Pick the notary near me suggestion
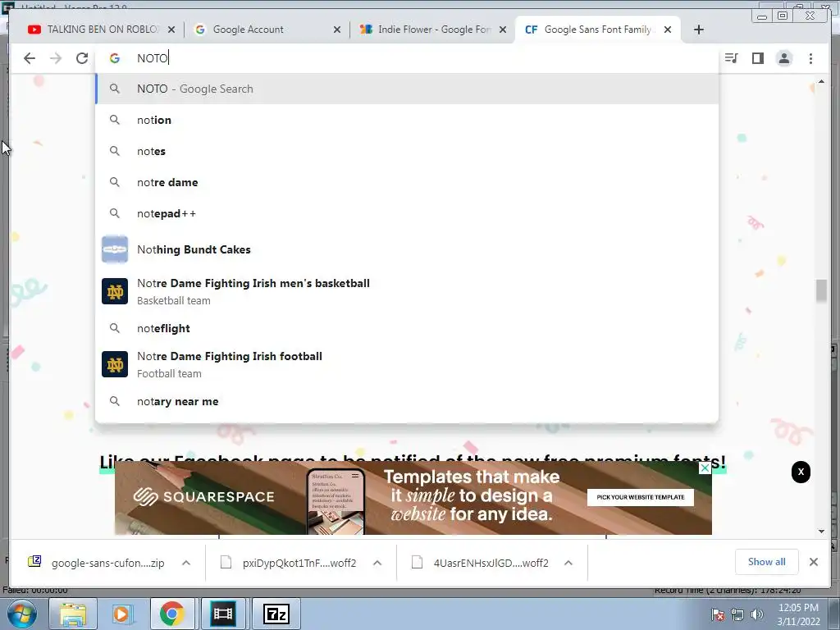This screenshot has height=630, width=840. point(407,401)
